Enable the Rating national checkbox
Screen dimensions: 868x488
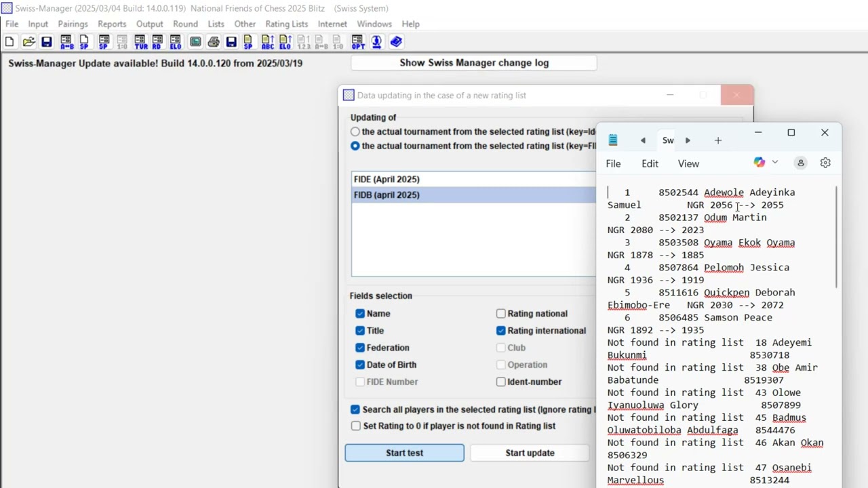pyautogui.click(x=501, y=314)
